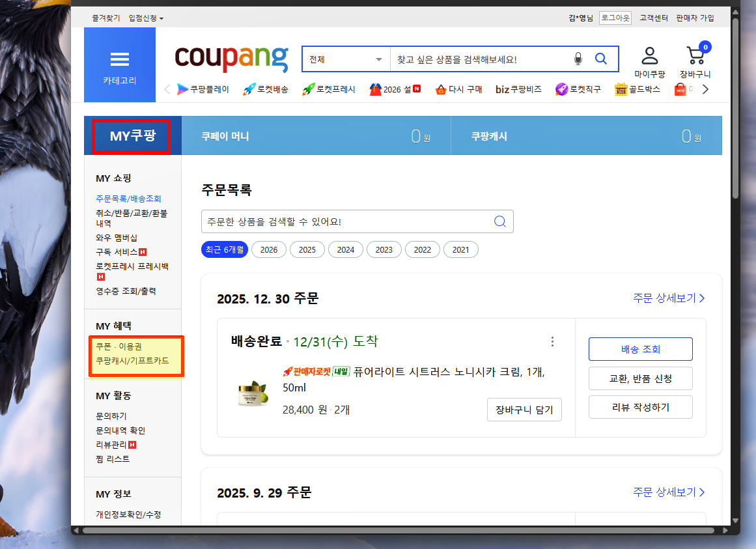Open 취소/반품/교환/환불내역 sidebar link
756x549 pixels.
point(132,218)
